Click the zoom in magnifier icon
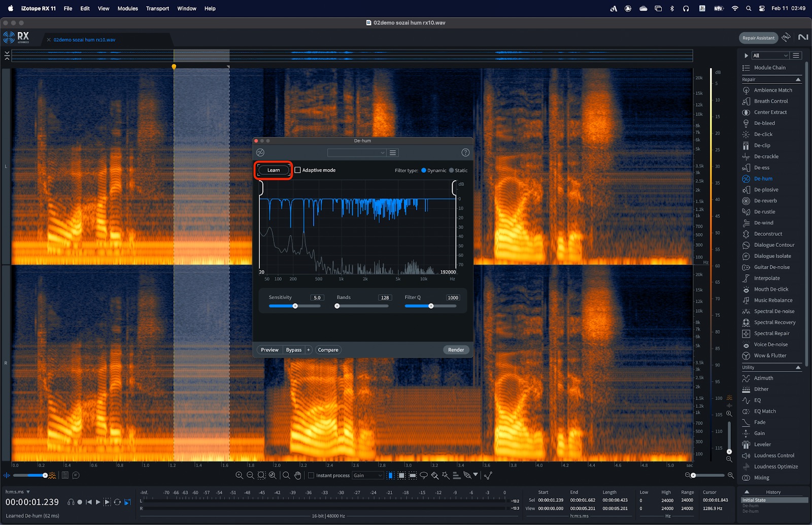 coord(239,476)
